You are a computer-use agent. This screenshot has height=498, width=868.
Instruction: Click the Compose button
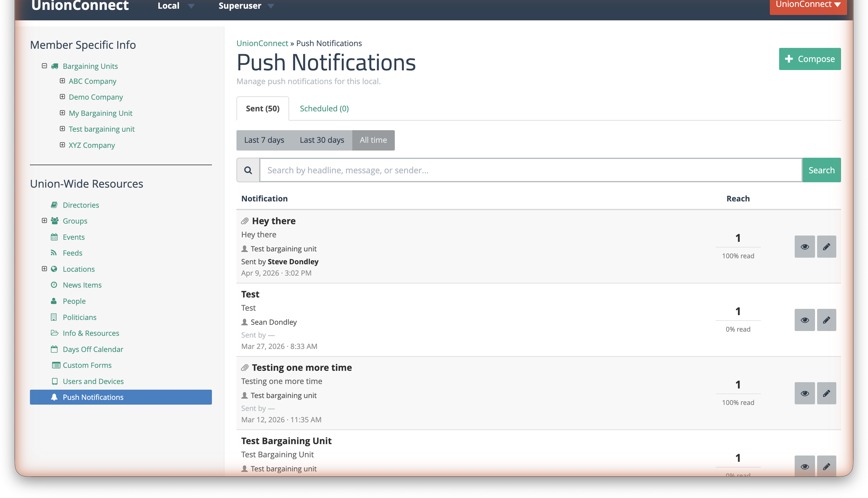tap(810, 59)
